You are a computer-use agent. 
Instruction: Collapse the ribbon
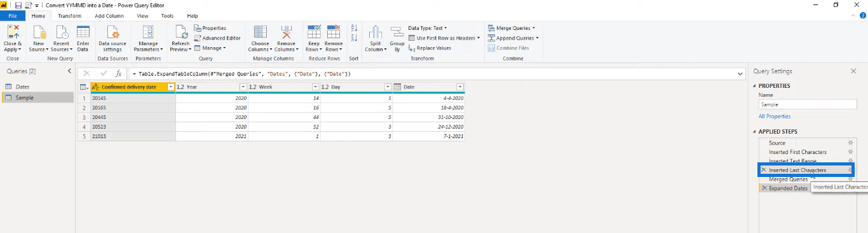tap(852, 15)
